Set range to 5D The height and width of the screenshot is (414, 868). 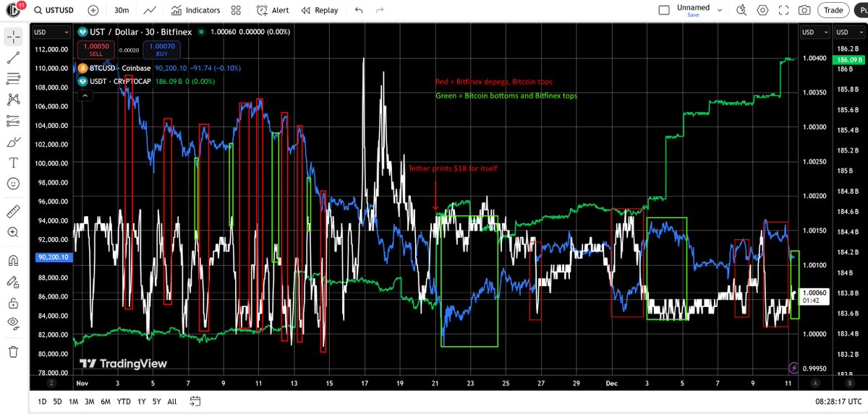(57, 401)
